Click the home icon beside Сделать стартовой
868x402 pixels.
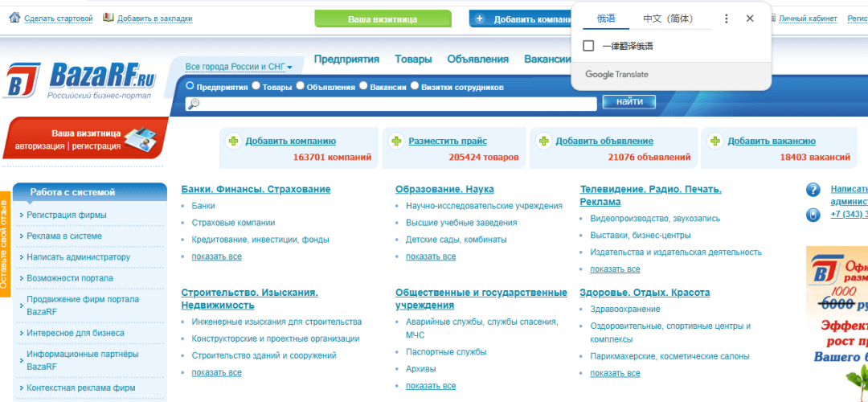point(14,18)
